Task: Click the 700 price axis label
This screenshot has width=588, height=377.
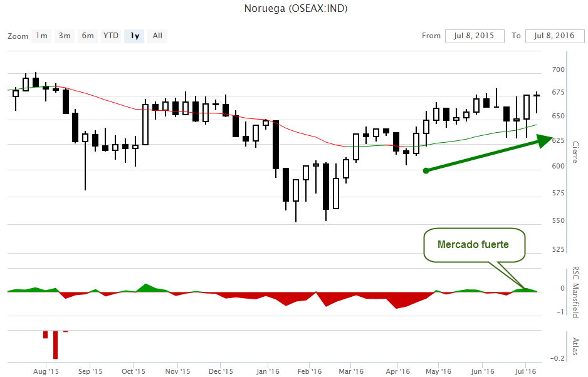Action: click(558, 70)
